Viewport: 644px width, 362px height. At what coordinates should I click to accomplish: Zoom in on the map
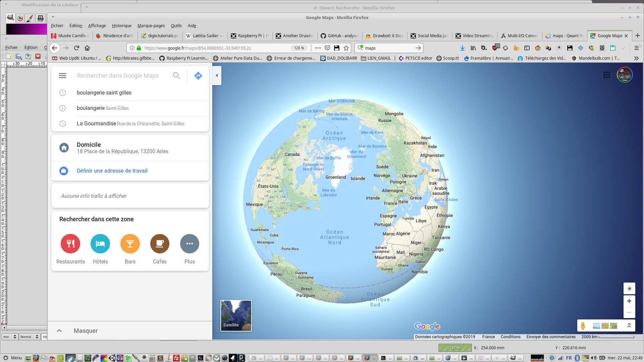629,301
